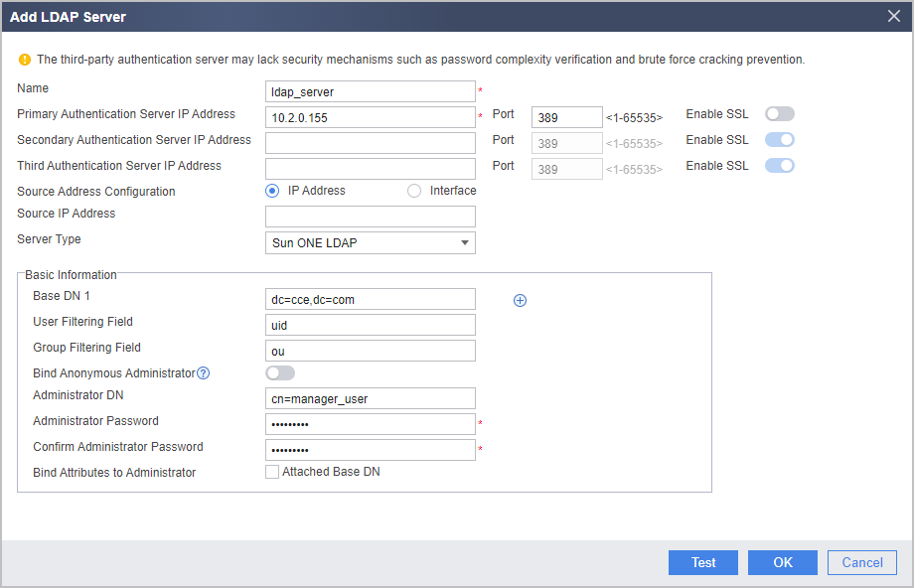
Task: Click the add Base DN plus icon
Action: pyautogui.click(x=520, y=300)
